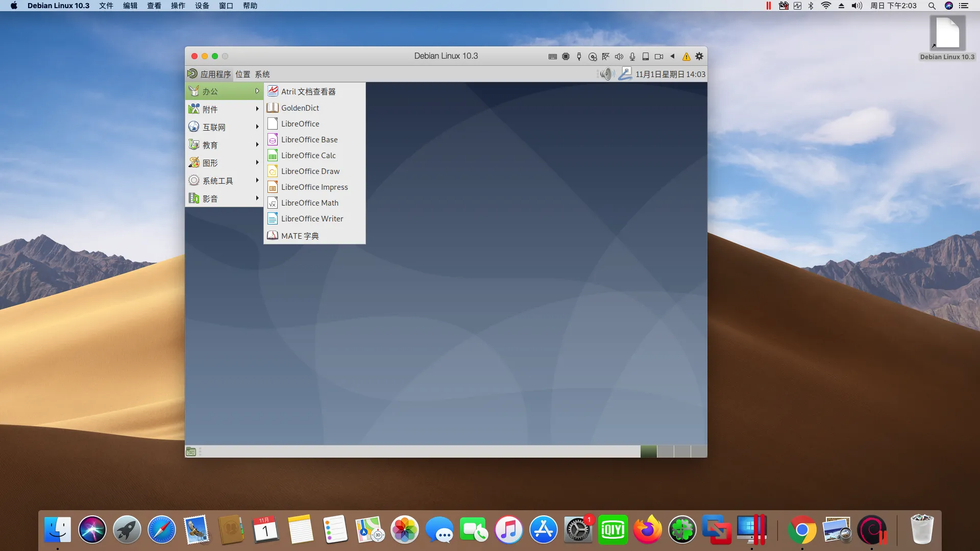Image resolution: width=980 pixels, height=551 pixels.
Task: Click the yellow warning triangle icon
Action: 686,57
